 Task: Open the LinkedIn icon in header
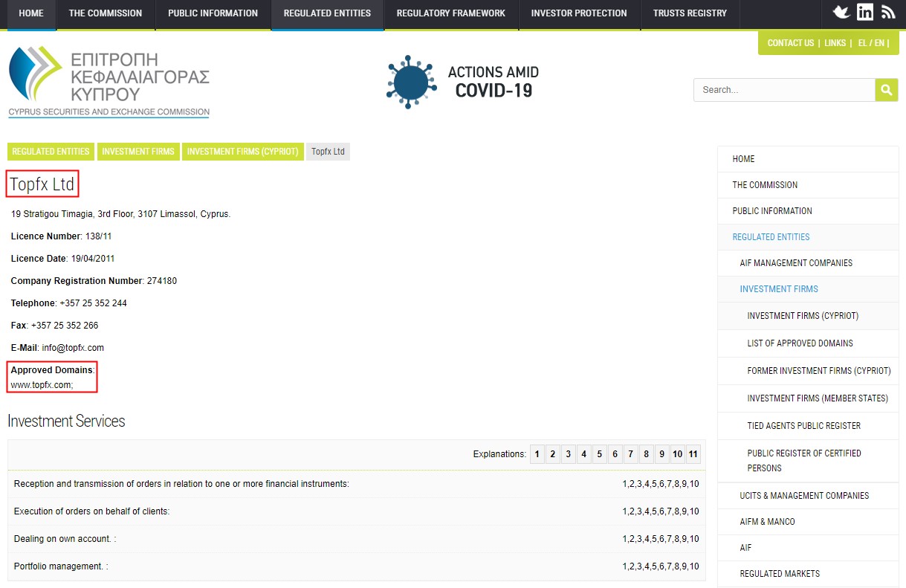tap(864, 13)
